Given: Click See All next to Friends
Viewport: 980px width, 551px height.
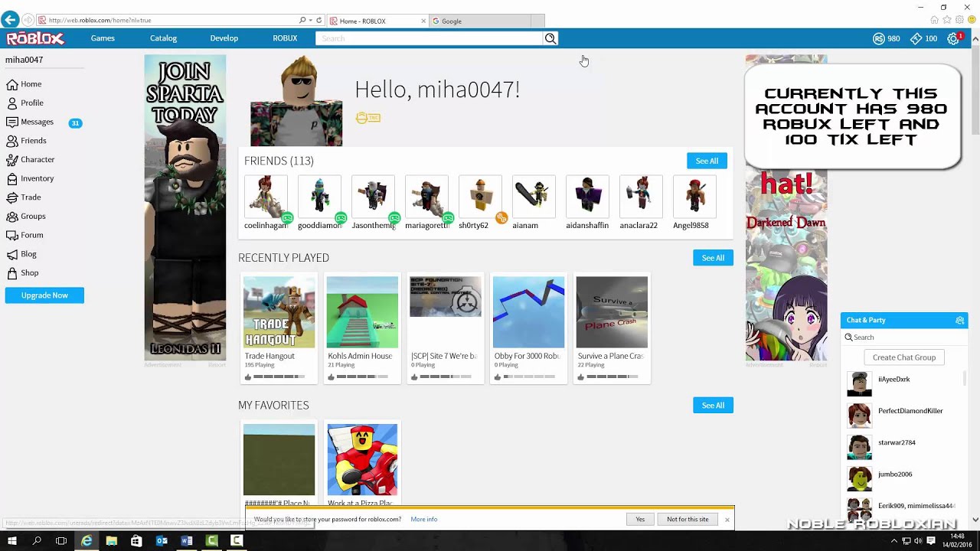Looking at the screenshot, I should point(707,161).
